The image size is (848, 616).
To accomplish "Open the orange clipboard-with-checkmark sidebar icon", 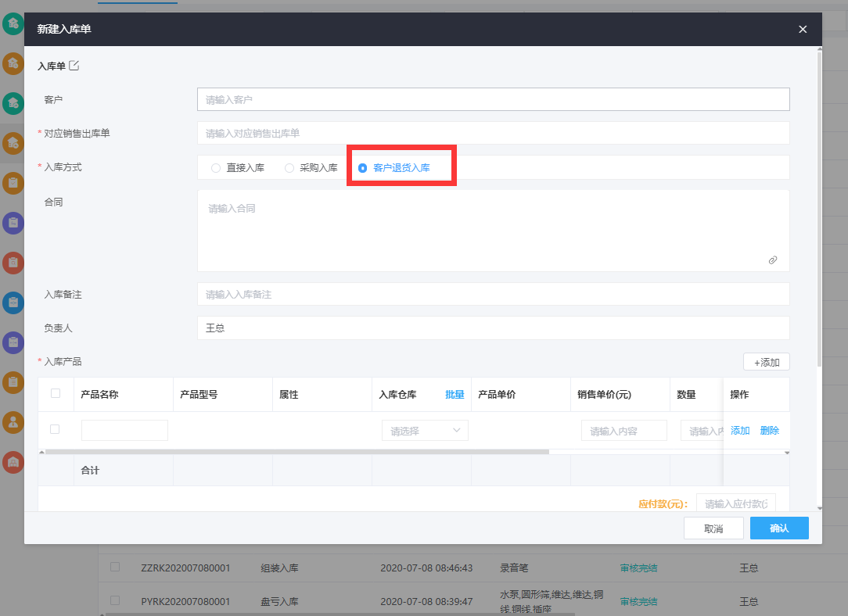I will pyautogui.click(x=13, y=183).
